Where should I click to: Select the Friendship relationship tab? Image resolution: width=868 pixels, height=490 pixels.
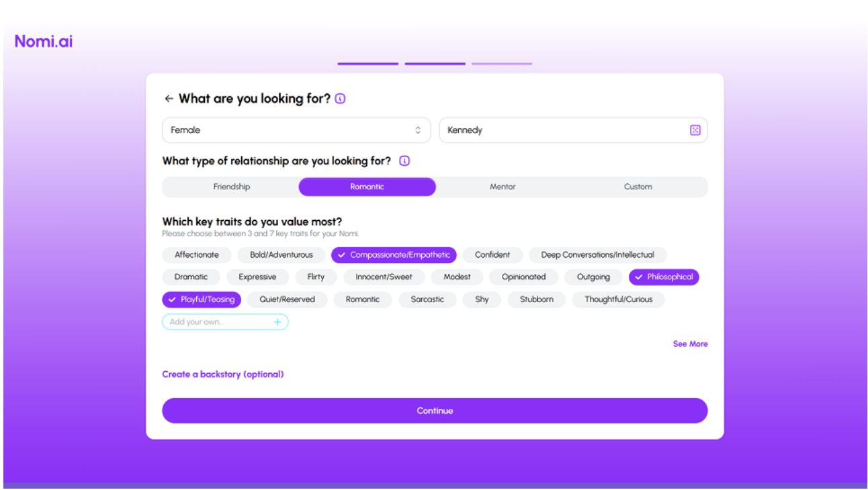[231, 187]
